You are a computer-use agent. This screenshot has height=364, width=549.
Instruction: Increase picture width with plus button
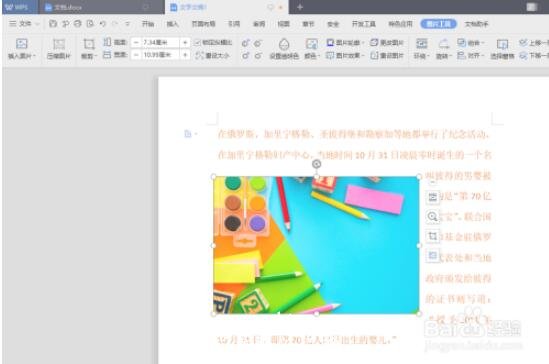(x=185, y=55)
